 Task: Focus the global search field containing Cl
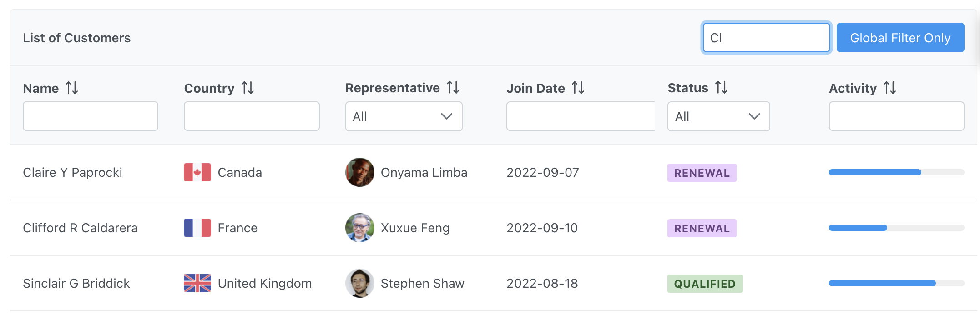tap(766, 38)
